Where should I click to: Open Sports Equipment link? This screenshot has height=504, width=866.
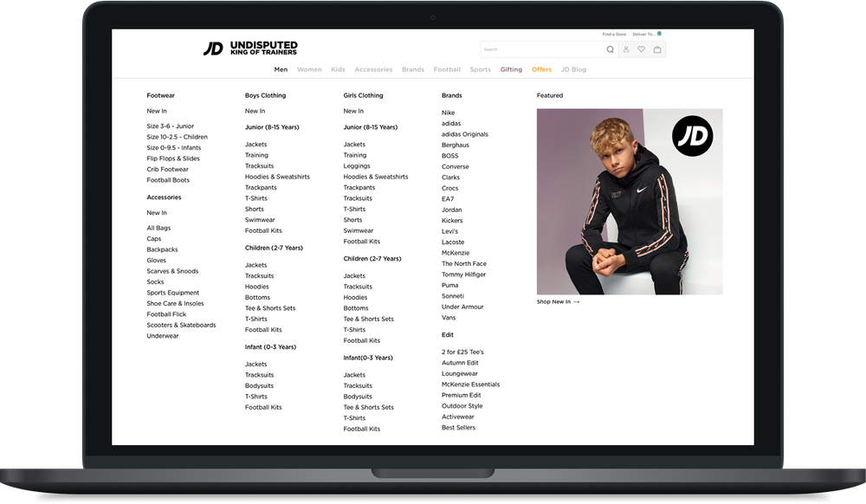(x=172, y=293)
